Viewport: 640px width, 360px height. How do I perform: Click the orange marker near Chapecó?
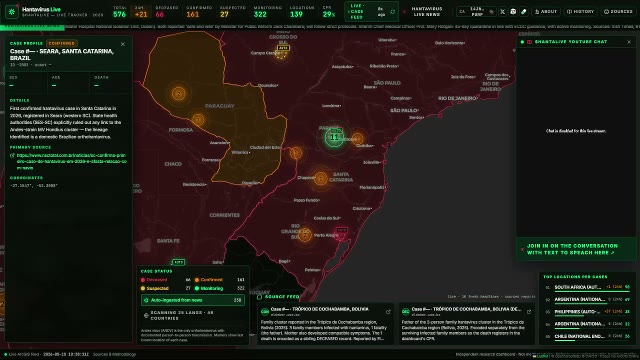tap(321, 178)
